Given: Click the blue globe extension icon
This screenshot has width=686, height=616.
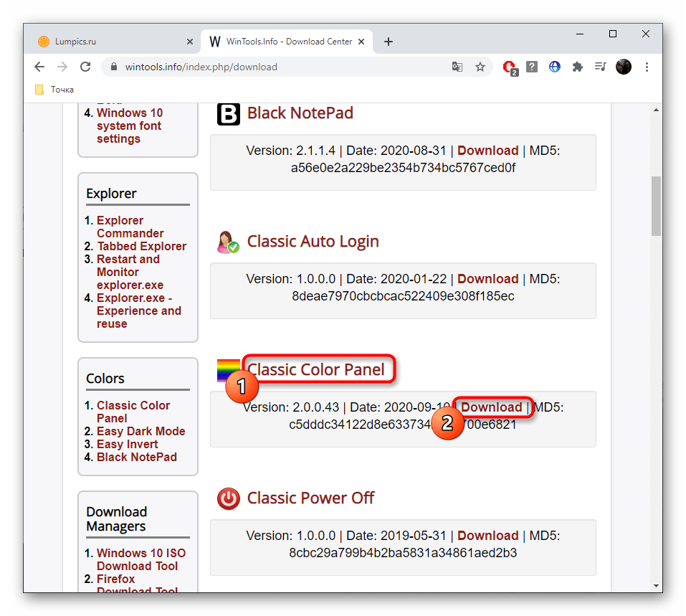Looking at the screenshot, I should [x=554, y=67].
